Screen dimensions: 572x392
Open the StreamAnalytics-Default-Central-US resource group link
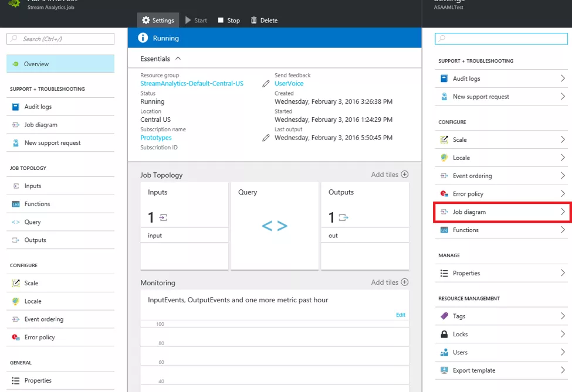click(192, 83)
